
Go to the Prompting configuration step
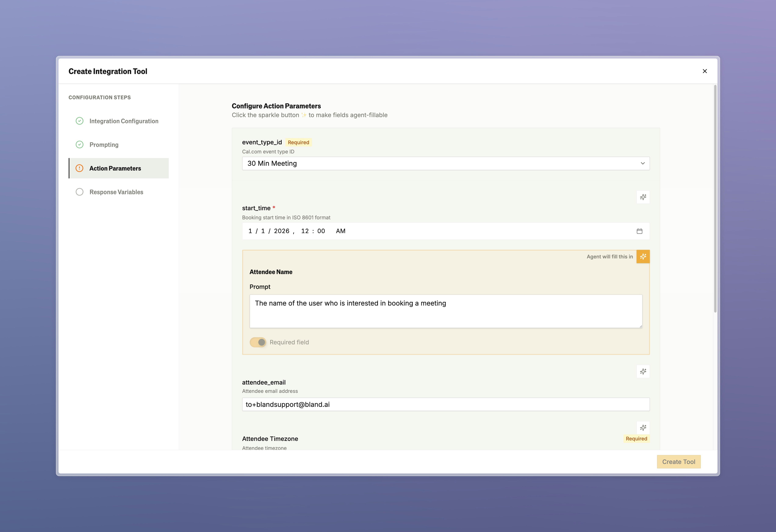tap(104, 145)
